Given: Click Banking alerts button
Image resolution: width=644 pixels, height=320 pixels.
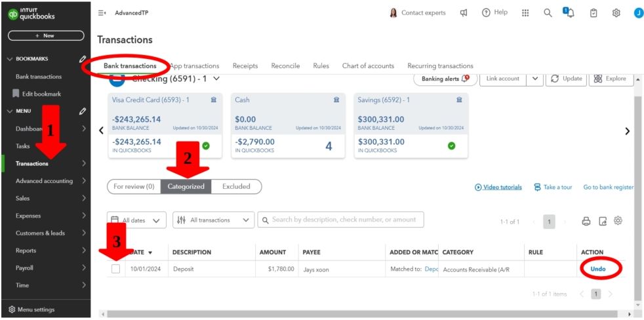Looking at the screenshot, I should click(x=445, y=79).
